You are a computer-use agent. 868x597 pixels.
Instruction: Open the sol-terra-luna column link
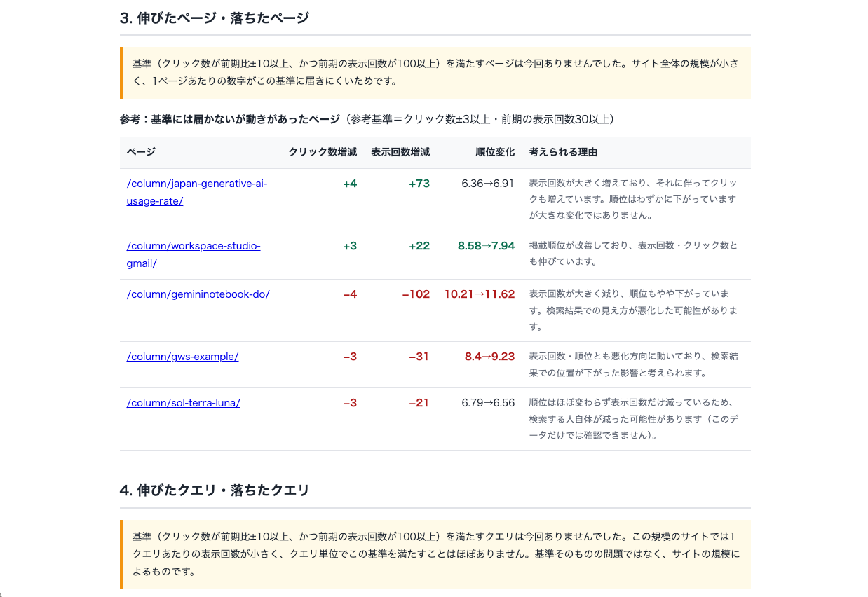coord(184,403)
